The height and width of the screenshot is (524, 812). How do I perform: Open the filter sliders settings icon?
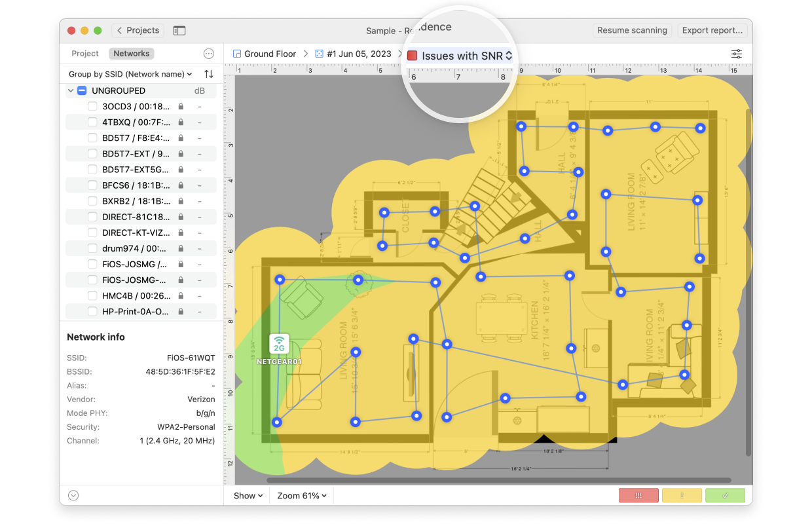737,54
